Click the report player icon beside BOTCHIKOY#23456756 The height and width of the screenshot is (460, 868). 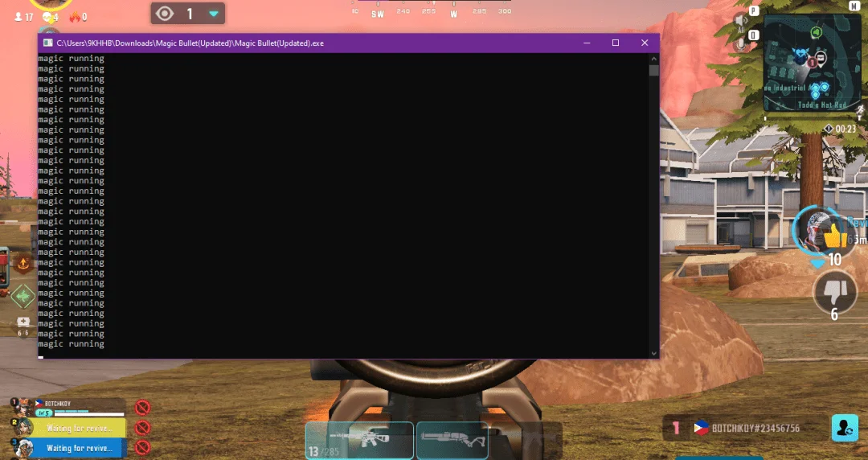coord(845,428)
